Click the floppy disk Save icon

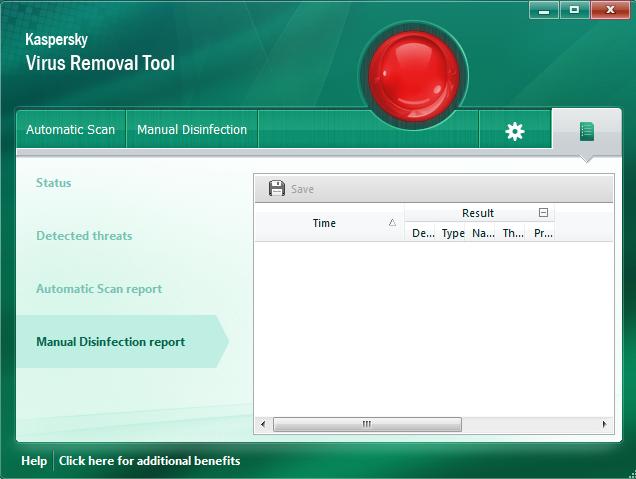pos(277,189)
